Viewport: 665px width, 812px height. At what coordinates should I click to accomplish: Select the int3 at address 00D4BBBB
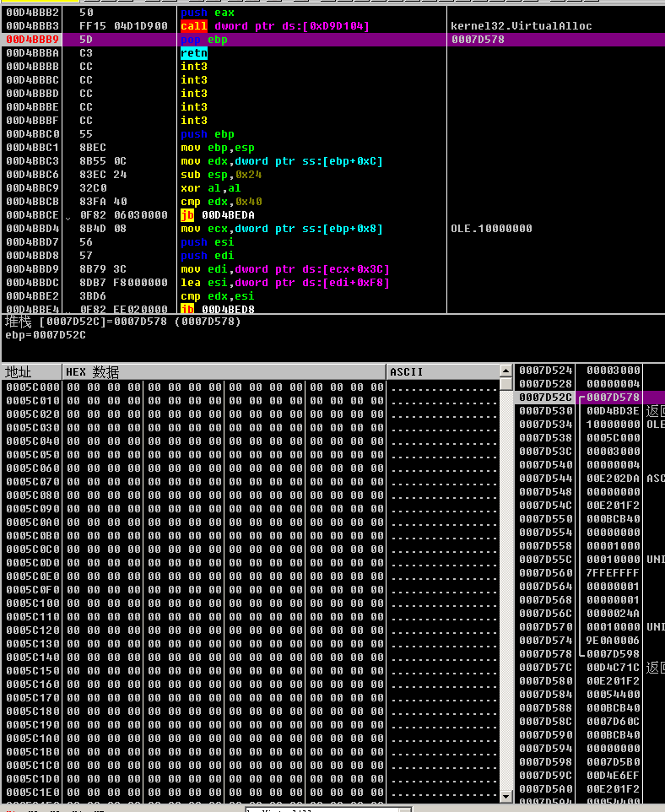[194, 67]
